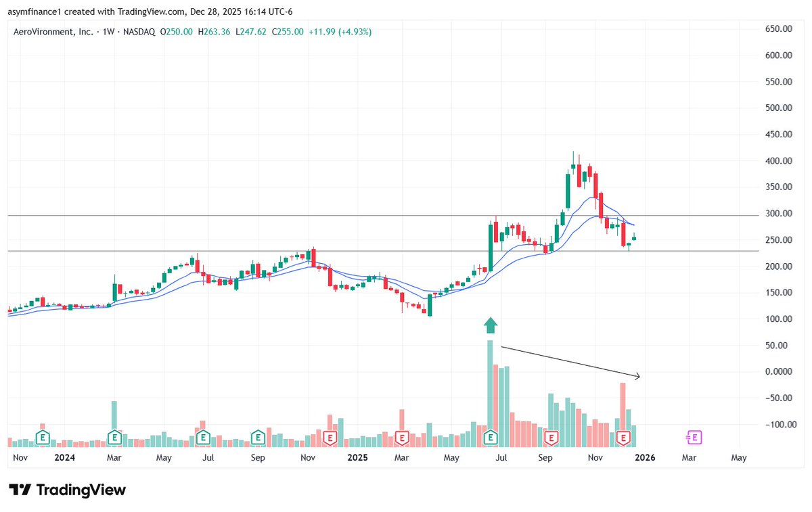Click the red earnings badge near March 2025
Viewport: 812px width, 512px height.
pos(403,438)
